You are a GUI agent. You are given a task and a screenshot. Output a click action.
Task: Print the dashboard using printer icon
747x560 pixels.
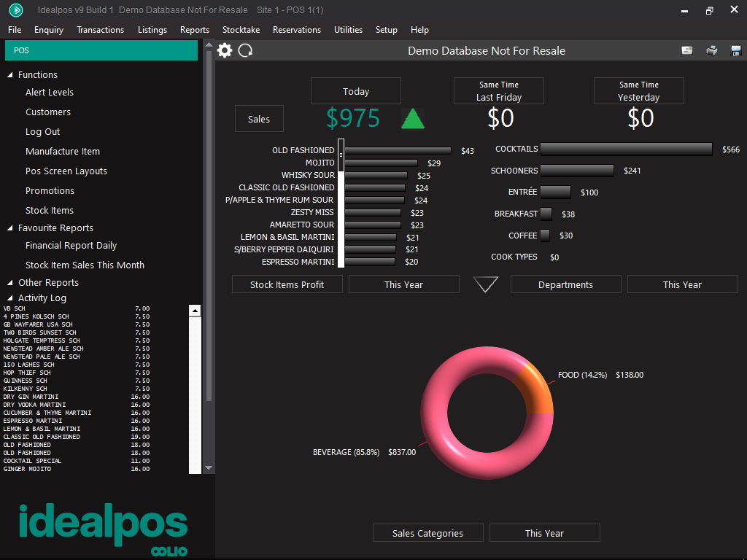click(x=711, y=50)
